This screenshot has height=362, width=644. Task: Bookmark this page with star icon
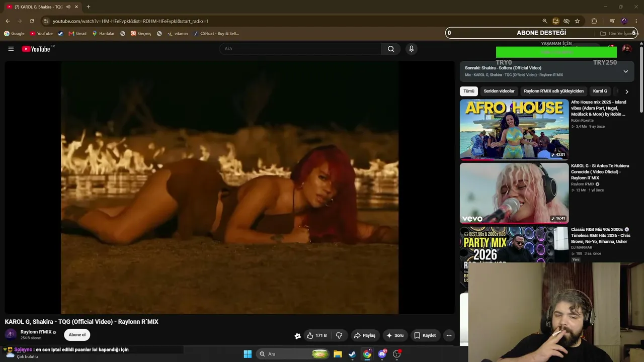click(577, 21)
